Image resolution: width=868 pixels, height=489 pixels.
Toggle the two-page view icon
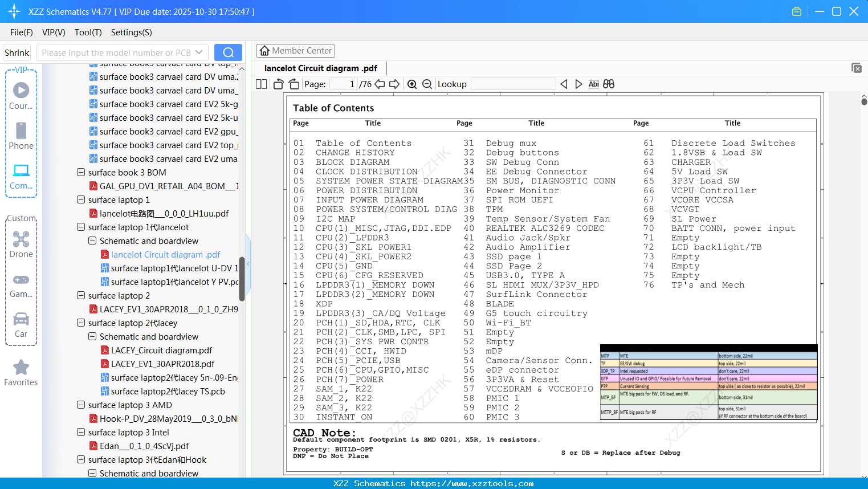pos(261,84)
